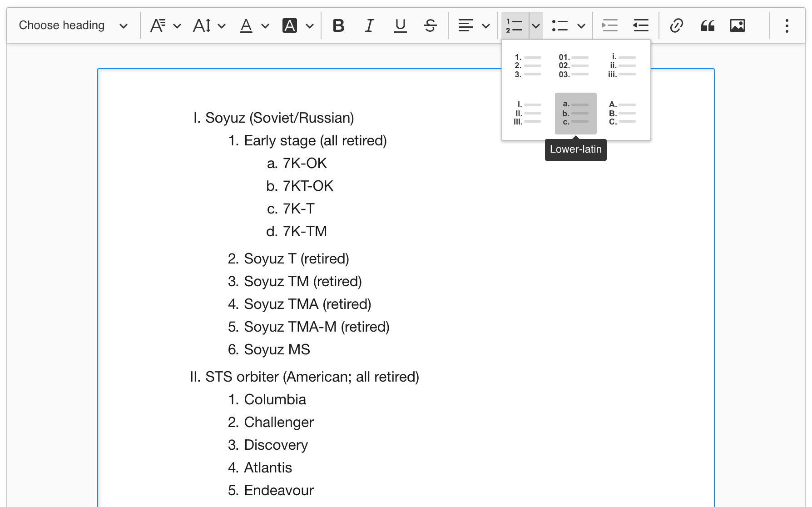The image size is (812, 507).
Task: Insert a link with the link icon
Action: (x=677, y=25)
